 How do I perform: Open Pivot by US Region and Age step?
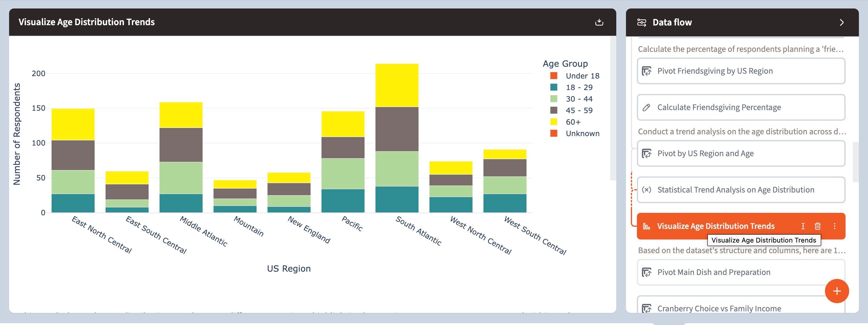tap(741, 154)
